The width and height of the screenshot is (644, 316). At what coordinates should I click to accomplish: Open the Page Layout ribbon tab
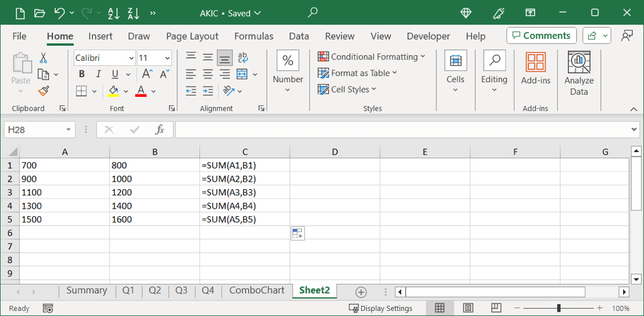(x=192, y=36)
